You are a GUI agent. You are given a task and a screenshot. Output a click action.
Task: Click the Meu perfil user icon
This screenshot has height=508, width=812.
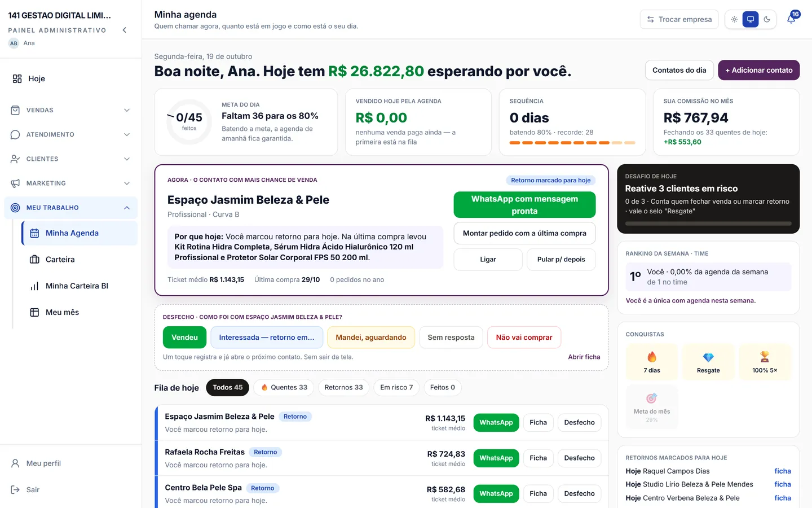click(x=15, y=463)
